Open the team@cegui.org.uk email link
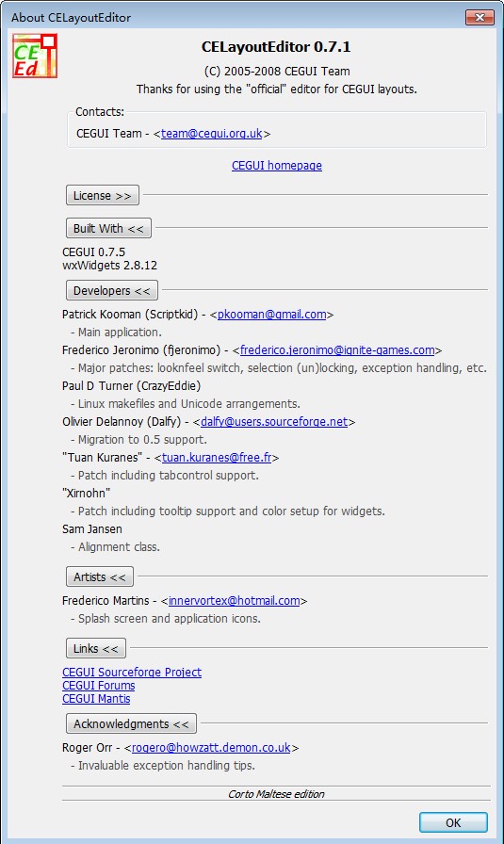 point(212,134)
